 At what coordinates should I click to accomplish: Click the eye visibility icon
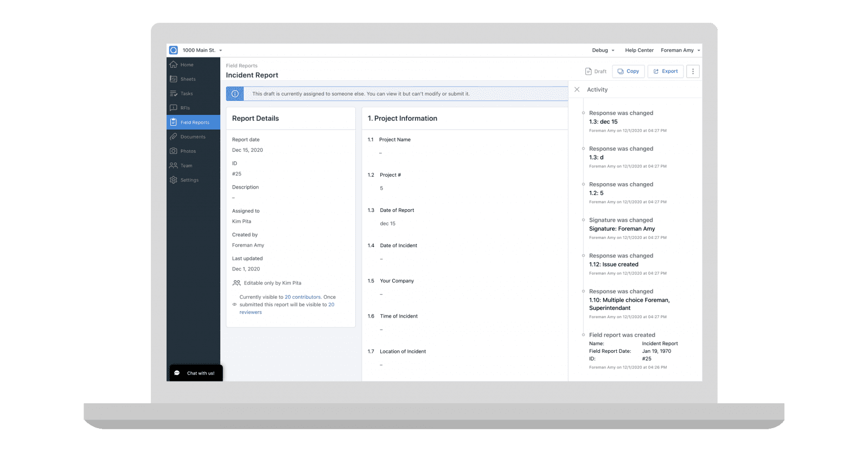[x=234, y=305]
